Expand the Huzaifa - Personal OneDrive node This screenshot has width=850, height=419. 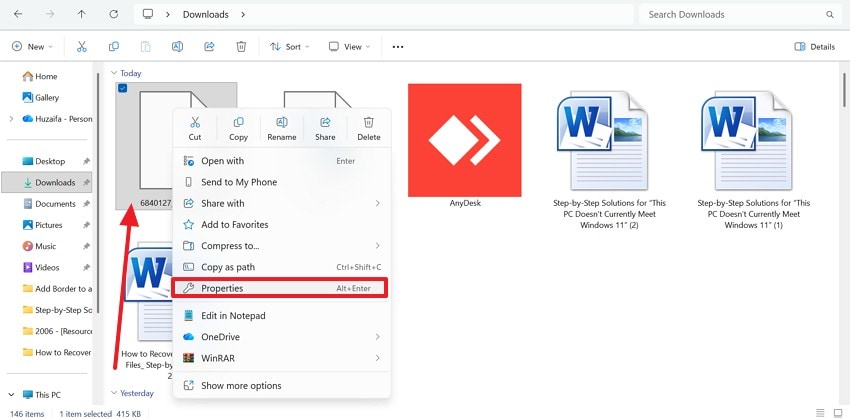coord(11,119)
